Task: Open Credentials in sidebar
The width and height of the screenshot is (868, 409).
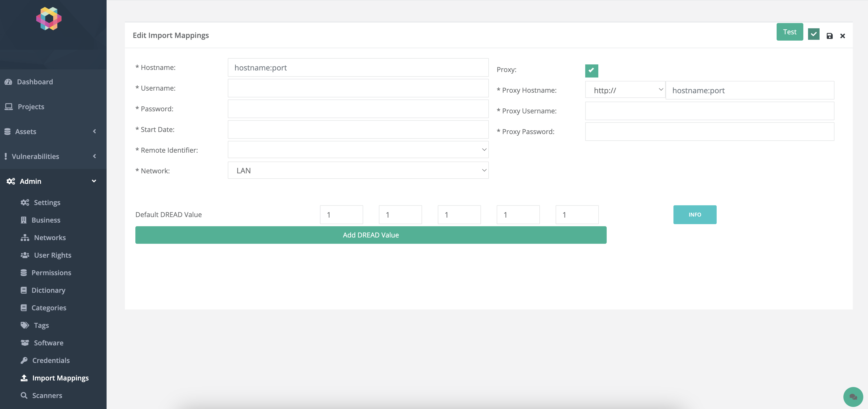Action: pyautogui.click(x=51, y=360)
